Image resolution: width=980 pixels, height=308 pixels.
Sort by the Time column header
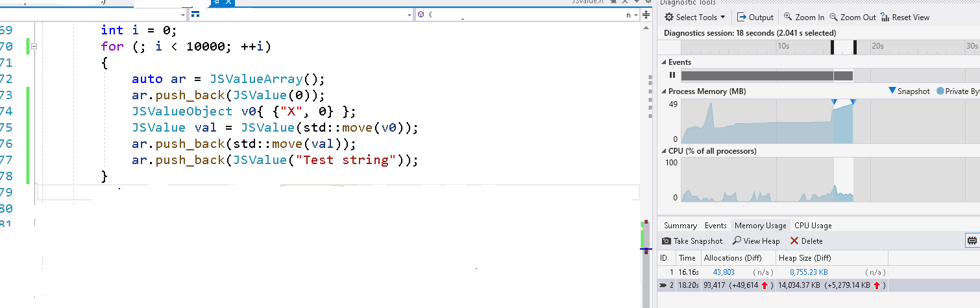[x=687, y=258]
